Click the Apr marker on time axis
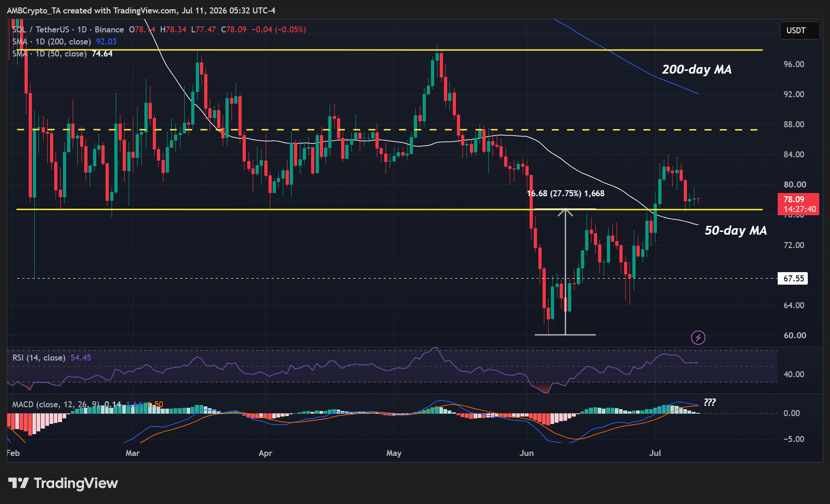The height and width of the screenshot is (504, 830). pyautogui.click(x=265, y=453)
